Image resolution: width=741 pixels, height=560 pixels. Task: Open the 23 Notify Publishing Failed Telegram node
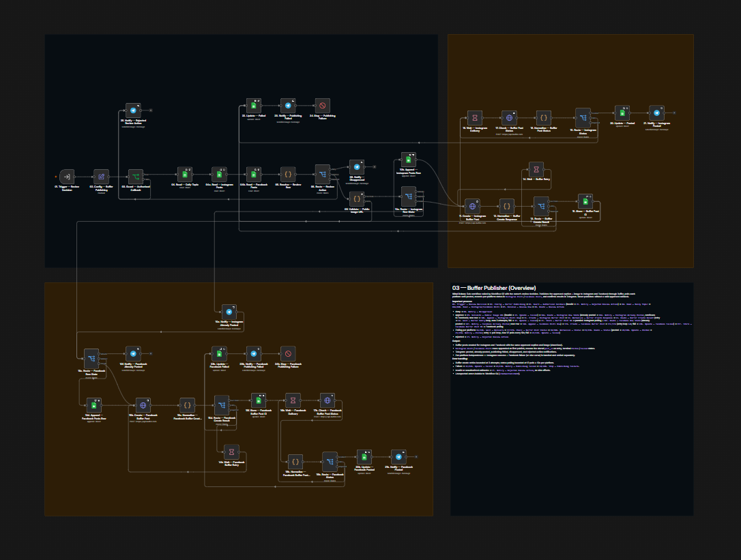point(288,106)
